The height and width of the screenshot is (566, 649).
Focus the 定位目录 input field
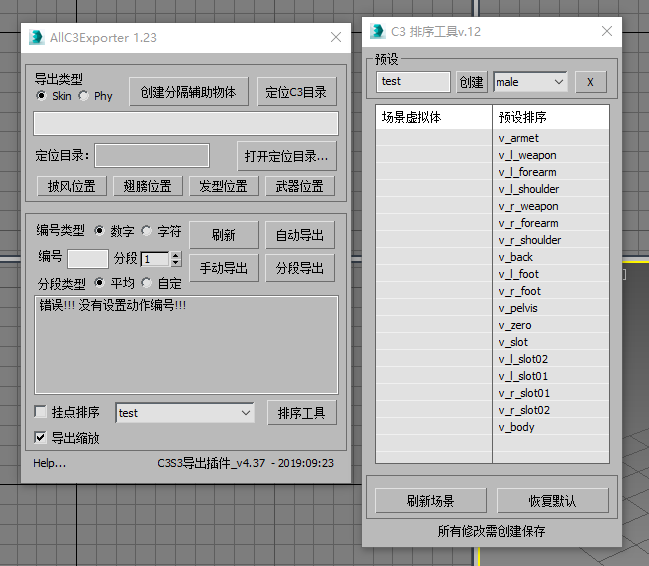[152, 155]
